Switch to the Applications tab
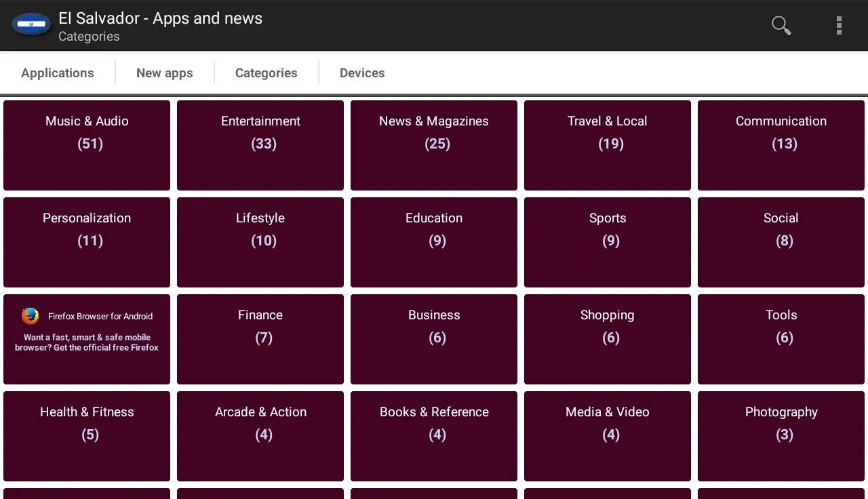 (58, 73)
